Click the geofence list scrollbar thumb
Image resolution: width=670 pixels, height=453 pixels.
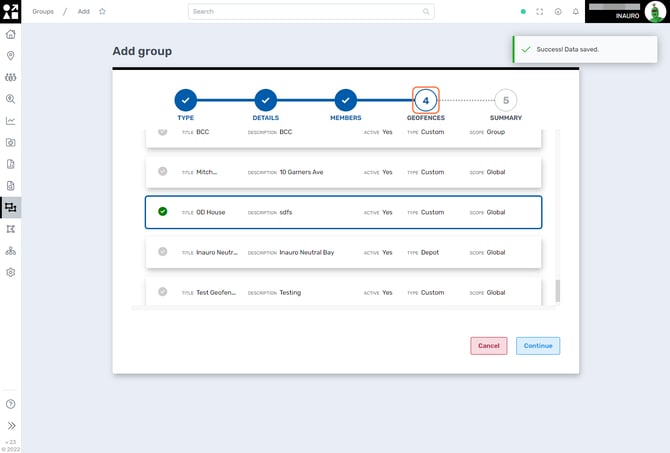coord(557,291)
